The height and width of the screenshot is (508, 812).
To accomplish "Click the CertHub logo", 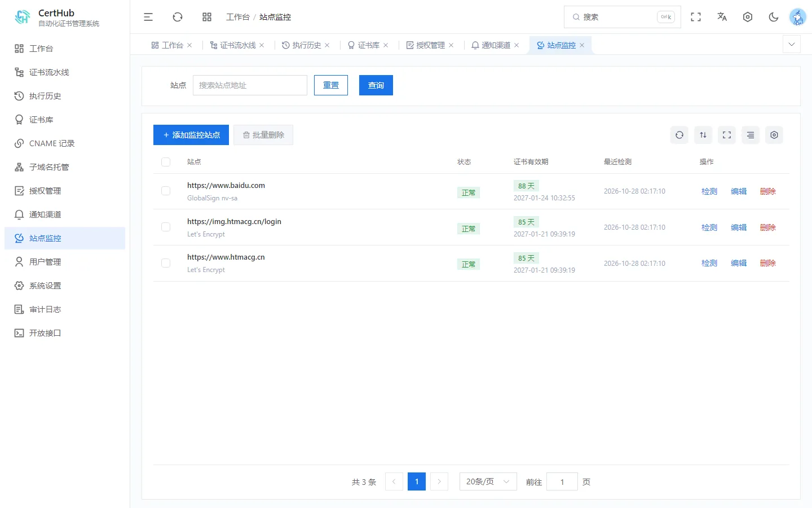I will (x=23, y=17).
